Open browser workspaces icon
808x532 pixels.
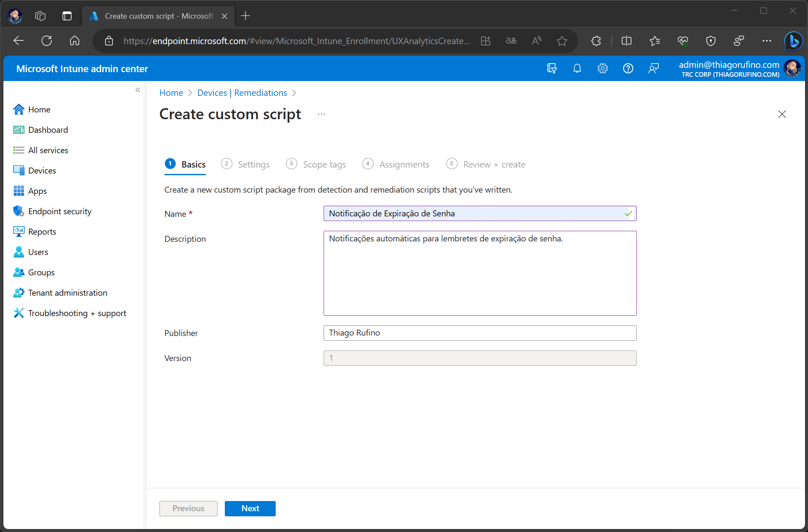coord(40,16)
